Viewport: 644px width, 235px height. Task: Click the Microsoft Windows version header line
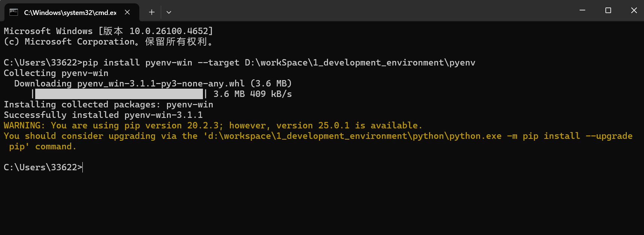click(x=108, y=31)
